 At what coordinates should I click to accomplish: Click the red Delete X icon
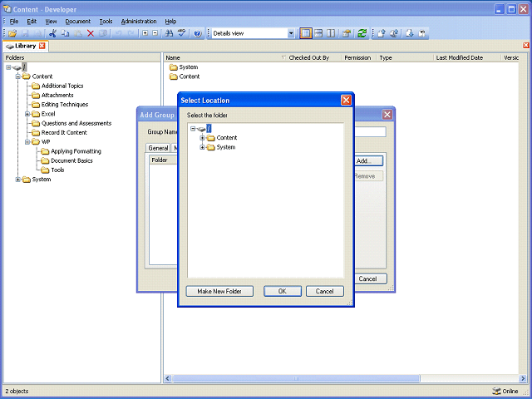(x=91, y=33)
